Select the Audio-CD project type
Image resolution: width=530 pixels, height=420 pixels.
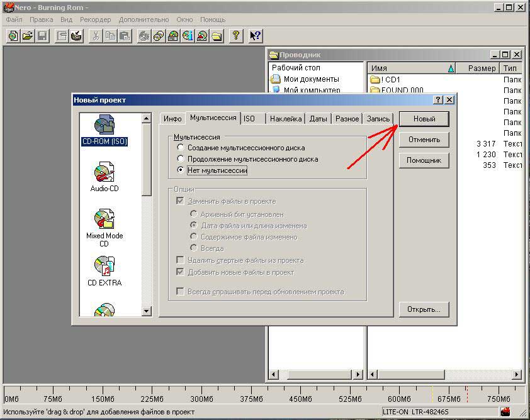click(104, 176)
